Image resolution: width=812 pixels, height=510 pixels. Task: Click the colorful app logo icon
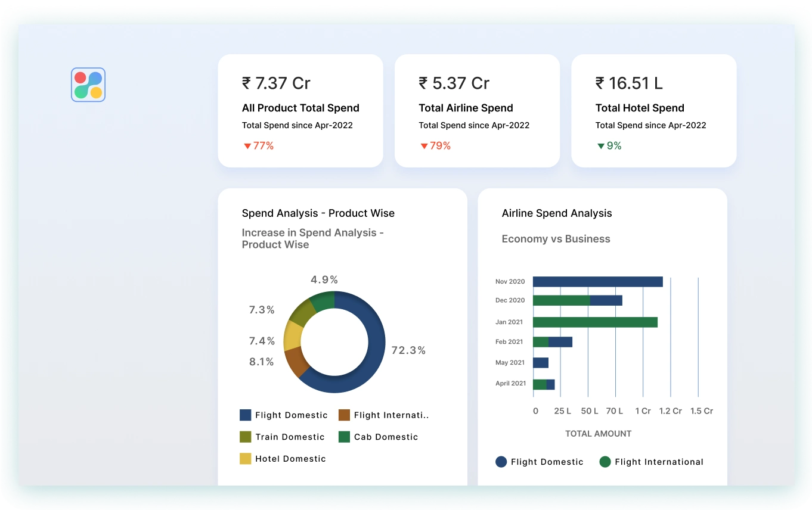(x=88, y=85)
